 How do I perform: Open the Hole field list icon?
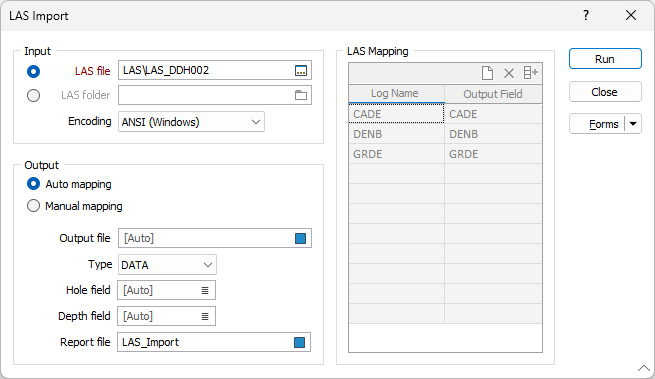(205, 290)
